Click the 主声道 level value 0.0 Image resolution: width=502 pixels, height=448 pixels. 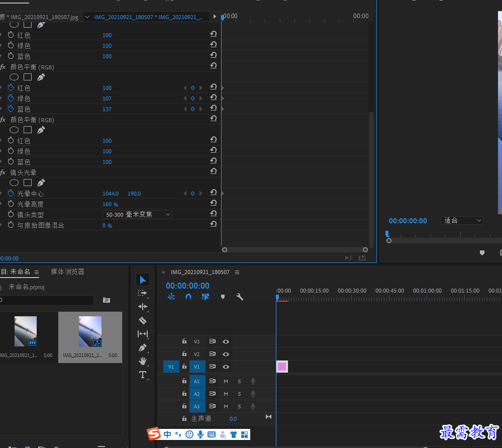coord(233,419)
